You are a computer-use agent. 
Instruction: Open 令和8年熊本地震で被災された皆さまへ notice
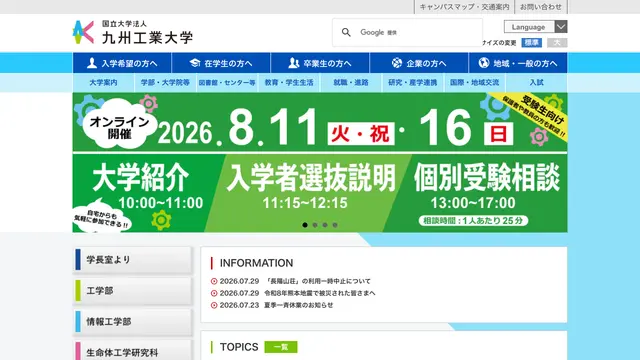(320, 293)
